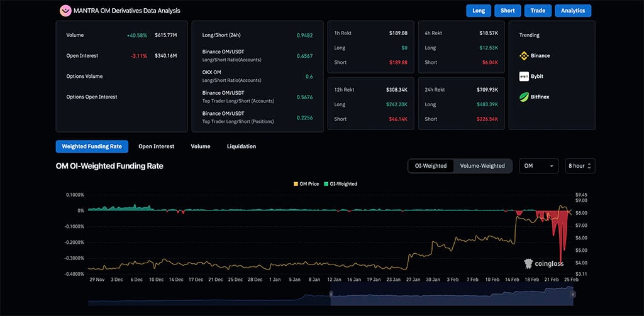
Task: Open the 8 hour interval selector
Action: [x=580, y=166]
